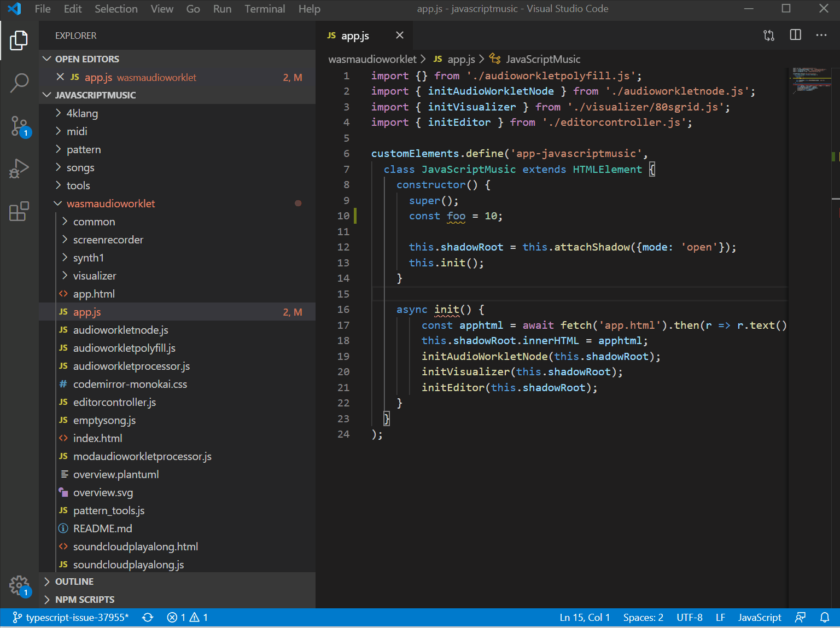Expand the midi folder
Screen dimensions: 840x628
pyautogui.click(x=177, y=131)
